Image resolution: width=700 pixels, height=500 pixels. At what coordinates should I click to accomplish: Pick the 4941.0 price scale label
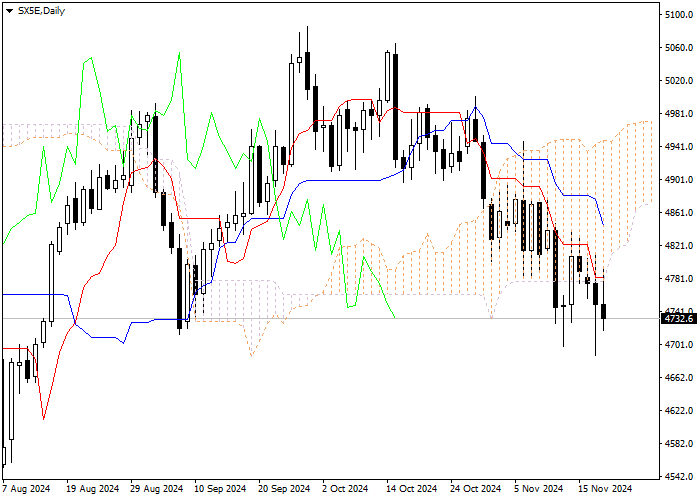679,147
